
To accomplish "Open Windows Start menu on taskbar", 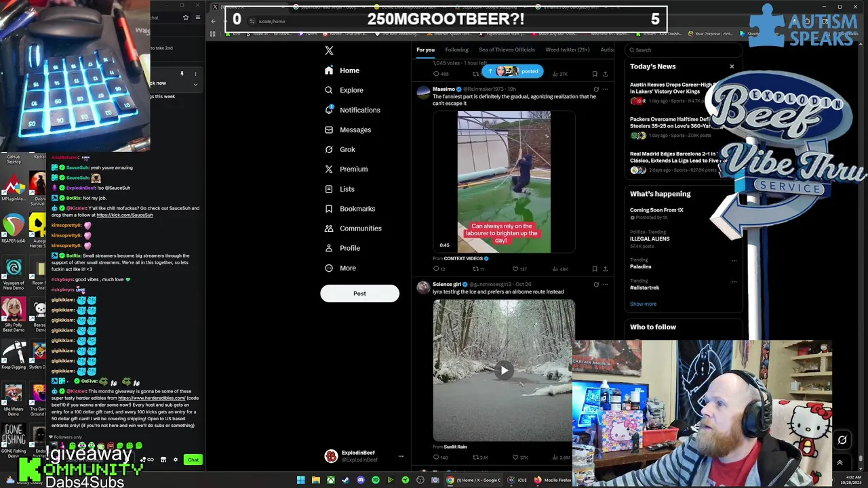I will (300, 480).
